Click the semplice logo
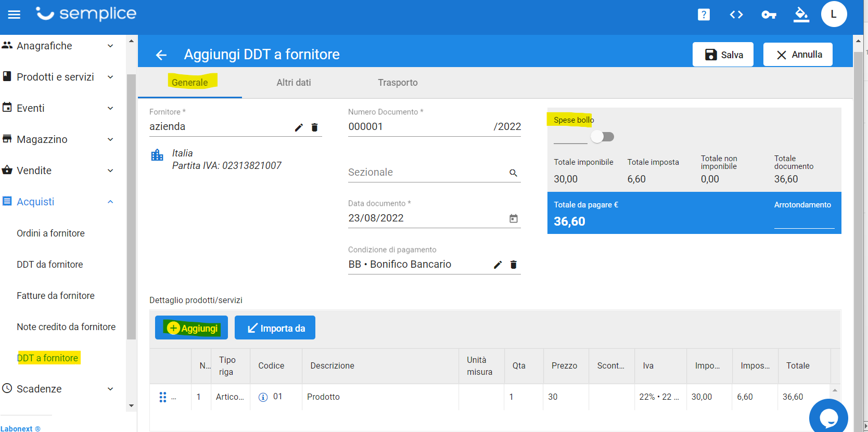This screenshot has height=432, width=868. (x=86, y=14)
